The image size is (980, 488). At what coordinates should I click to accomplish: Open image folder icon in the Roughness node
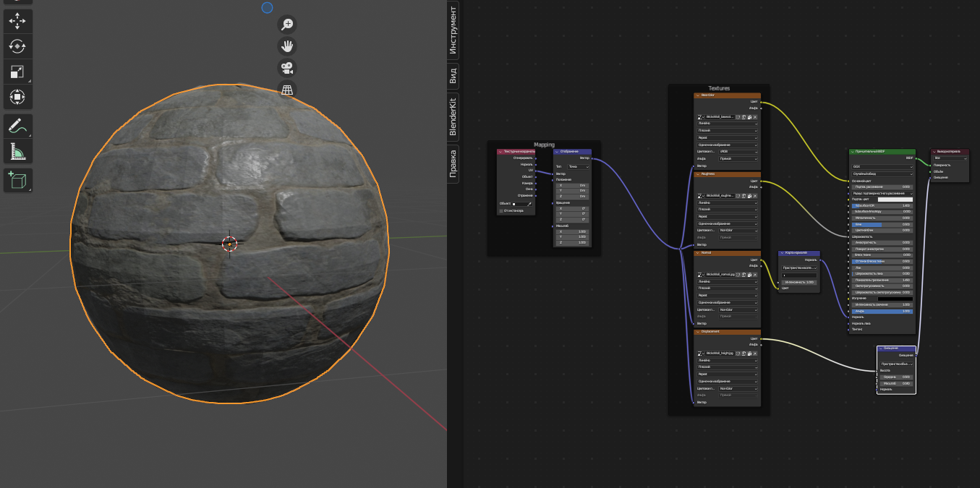[x=749, y=196]
